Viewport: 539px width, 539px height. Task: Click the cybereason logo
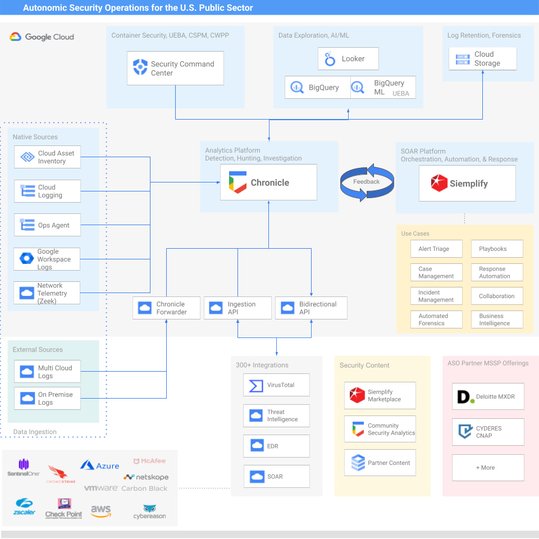150,512
